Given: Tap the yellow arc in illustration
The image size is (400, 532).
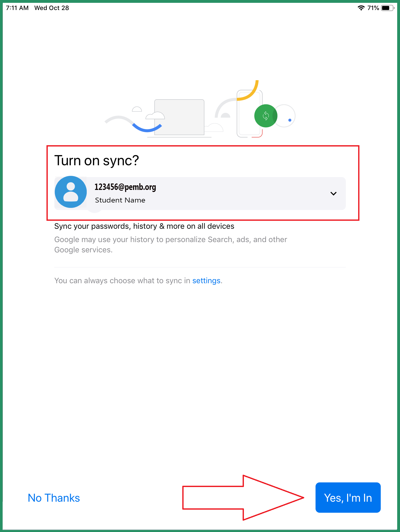Looking at the screenshot, I should click(x=248, y=91).
